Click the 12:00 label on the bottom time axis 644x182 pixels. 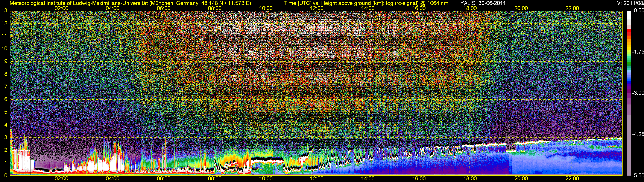317,179
